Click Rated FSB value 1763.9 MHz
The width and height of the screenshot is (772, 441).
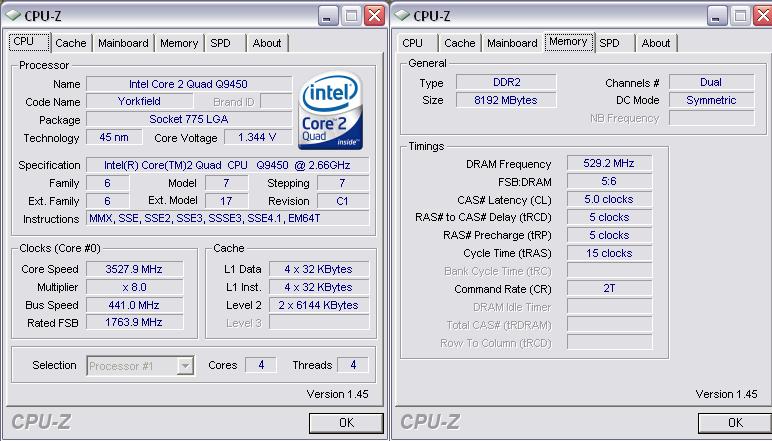(134, 322)
